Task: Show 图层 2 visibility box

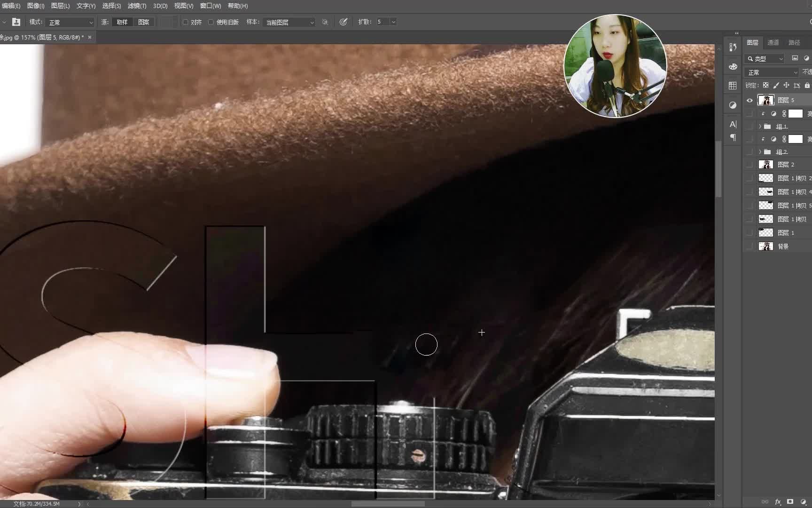Action: point(750,165)
